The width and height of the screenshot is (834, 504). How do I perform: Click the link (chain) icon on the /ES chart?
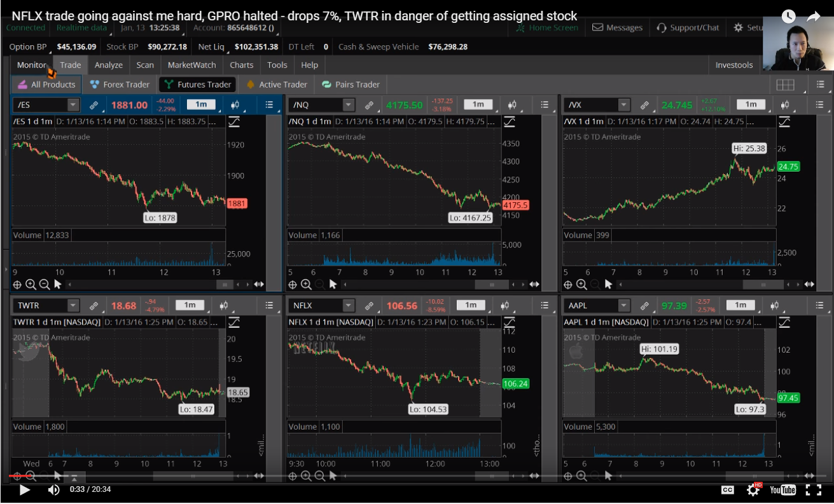(x=95, y=104)
